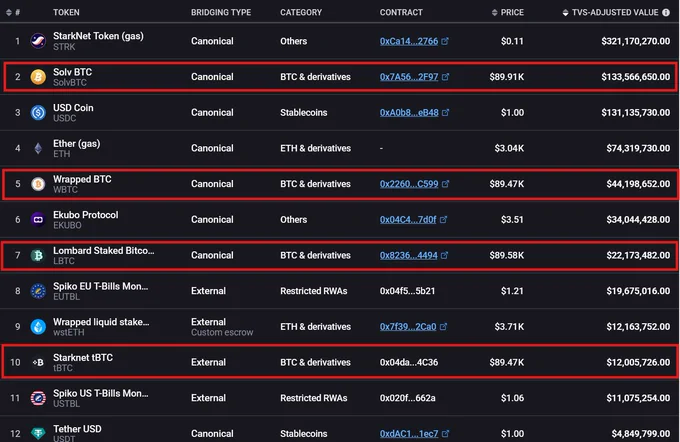Click the $1.06 price for USTBL
The width and height of the screenshot is (680, 442).
coord(512,398)
